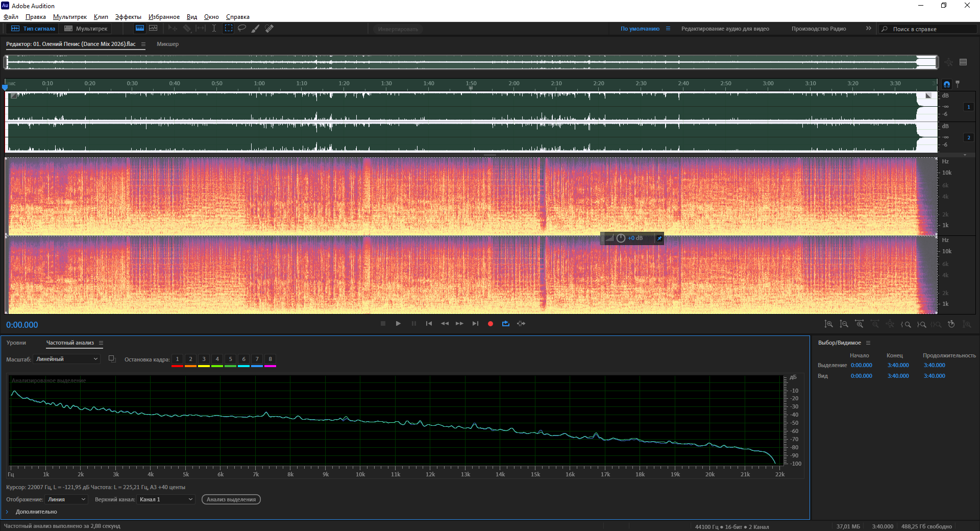Click Zoom In Time icon

pyautogui.click(x=860, y=324)
